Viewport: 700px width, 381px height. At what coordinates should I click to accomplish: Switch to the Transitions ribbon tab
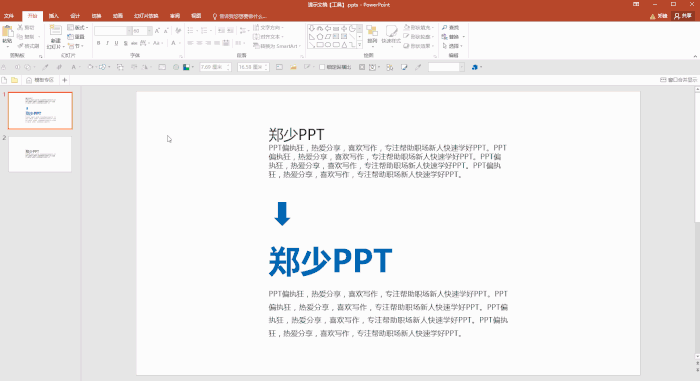pos(96,16)
